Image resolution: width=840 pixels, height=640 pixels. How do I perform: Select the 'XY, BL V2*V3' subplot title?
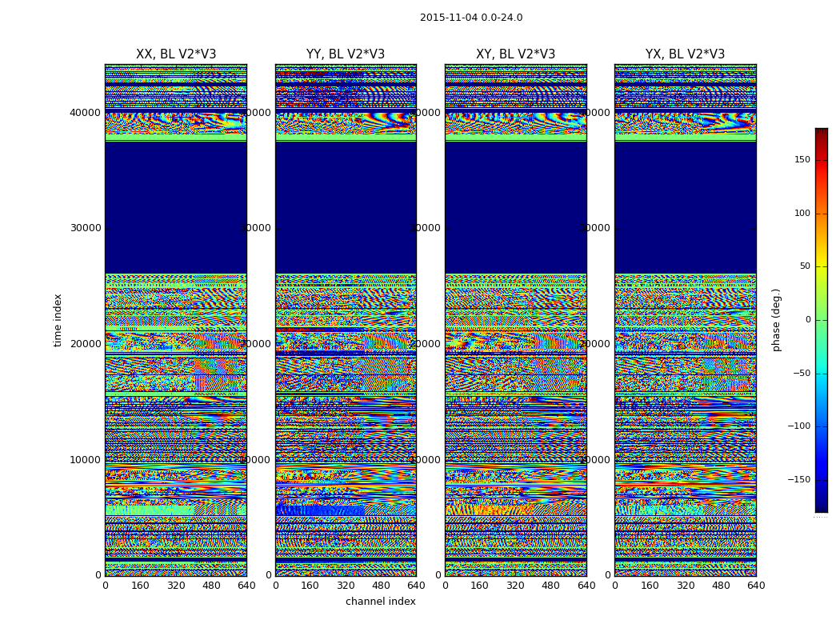pyautogui.click(x=516, y=54)
